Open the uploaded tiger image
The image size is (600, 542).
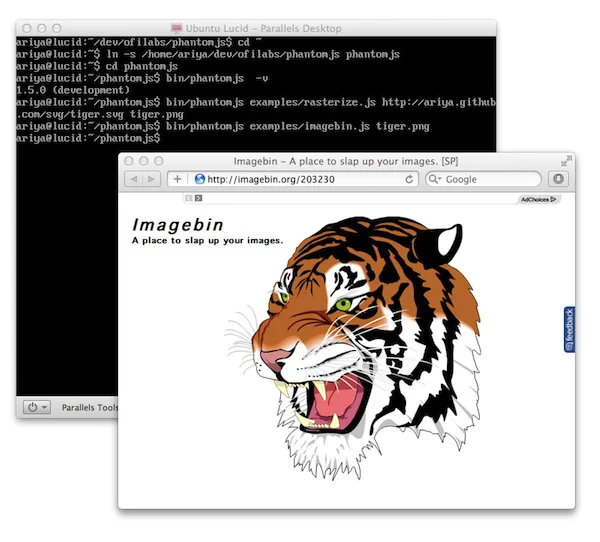(354, 348)
